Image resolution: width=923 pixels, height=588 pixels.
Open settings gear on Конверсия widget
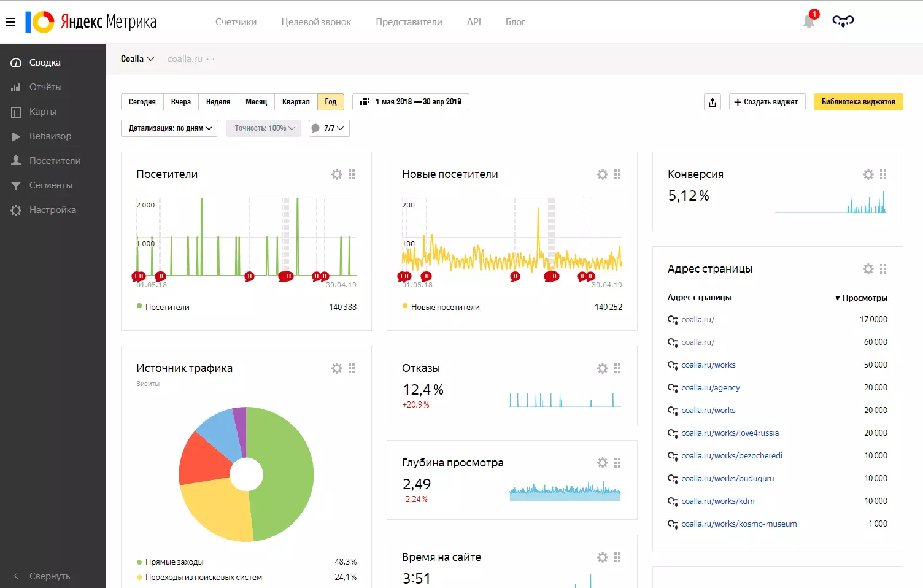(x=868, y=174)
